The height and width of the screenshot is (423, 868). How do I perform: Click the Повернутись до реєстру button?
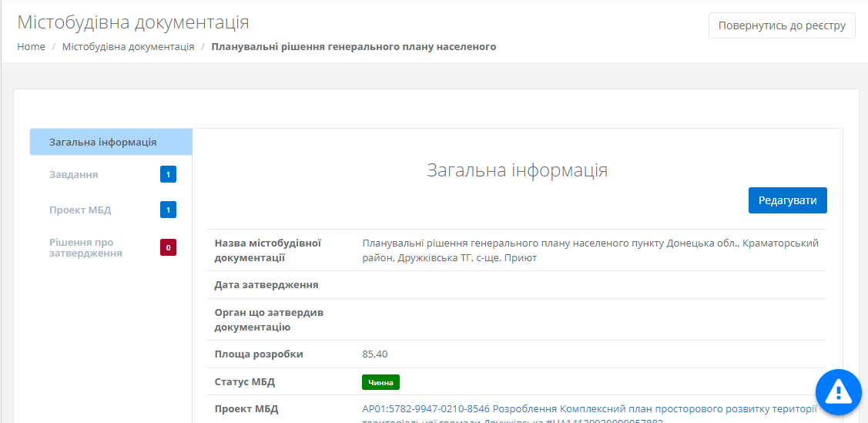tap(781, 25)
